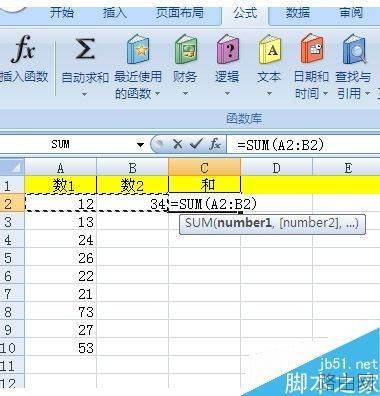Switch to the Data (数据) tab
This screenshot has height=396, width=380.
pyautogui.click(x=298, y=13)
